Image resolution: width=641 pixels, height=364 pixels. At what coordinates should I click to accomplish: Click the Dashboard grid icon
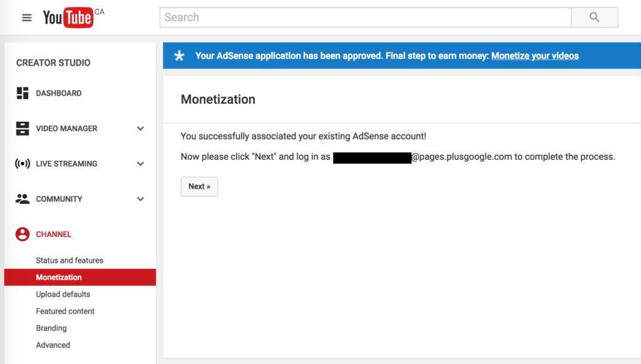[23, 93]
